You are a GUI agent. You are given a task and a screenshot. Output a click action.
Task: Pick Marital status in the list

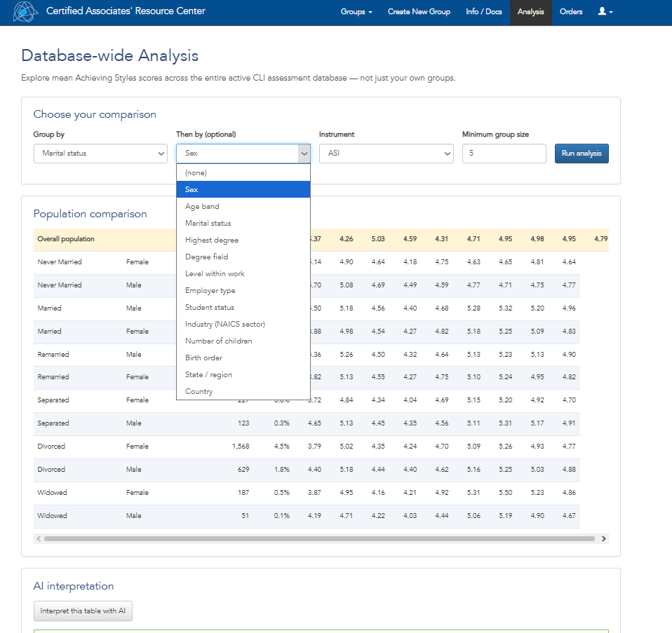(243, 223)
